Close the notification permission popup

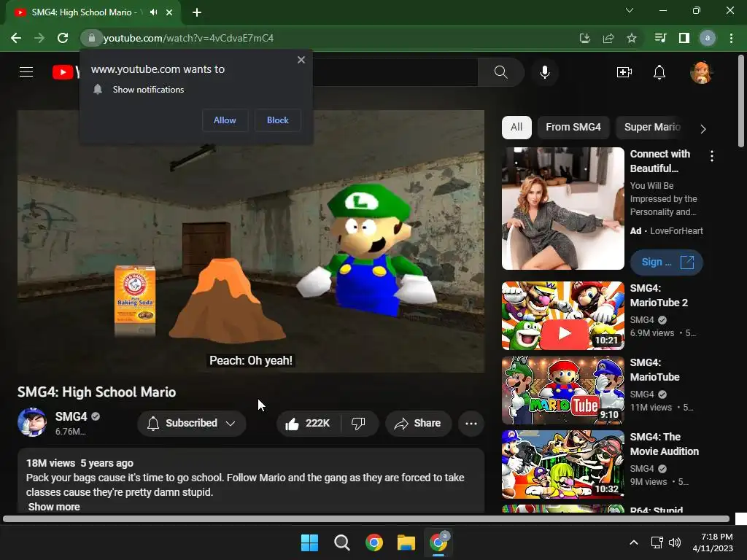coord(301,60)
